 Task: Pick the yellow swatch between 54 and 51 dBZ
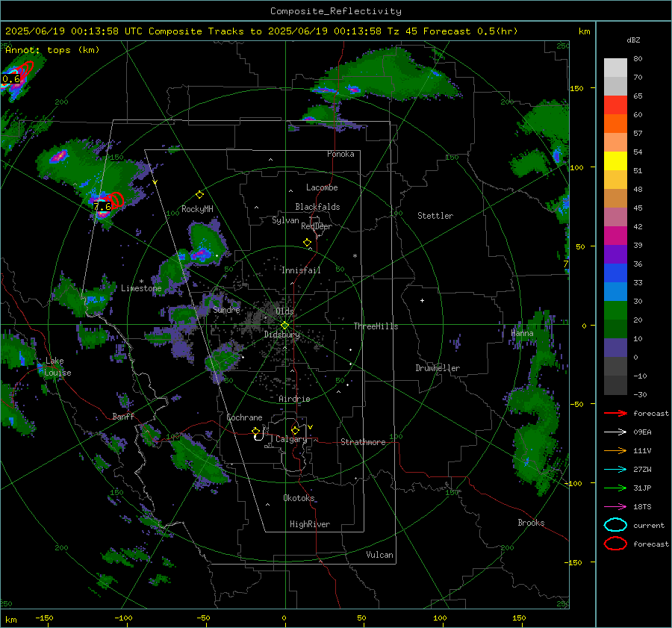[615, 161]
